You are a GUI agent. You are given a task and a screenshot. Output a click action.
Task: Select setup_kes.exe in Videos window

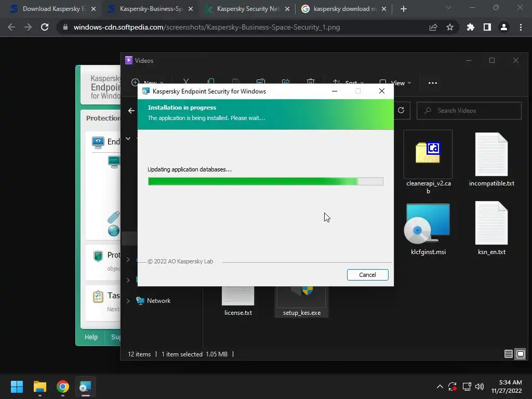click(x=302, y=301)
